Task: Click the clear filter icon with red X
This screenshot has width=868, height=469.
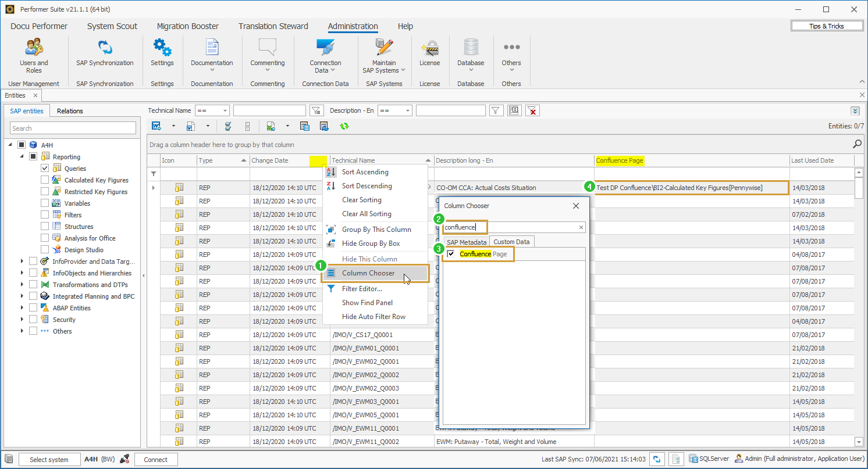Action: 532,110
